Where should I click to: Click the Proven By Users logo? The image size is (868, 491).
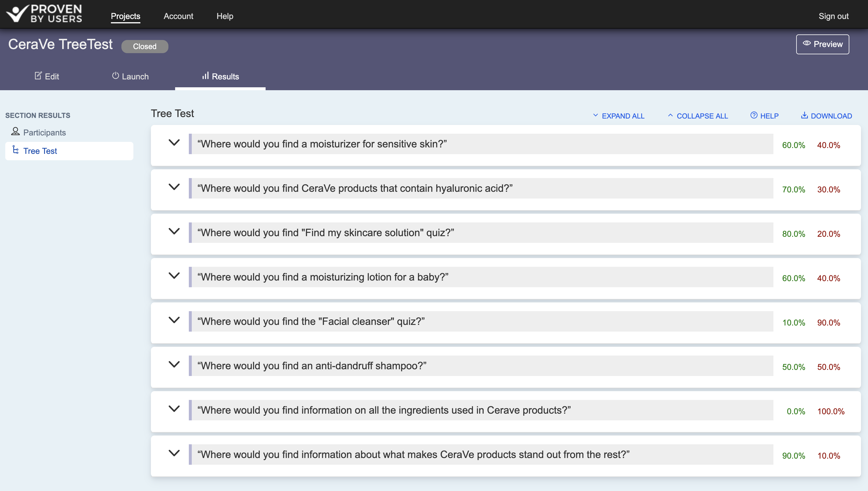click(44, 14)
